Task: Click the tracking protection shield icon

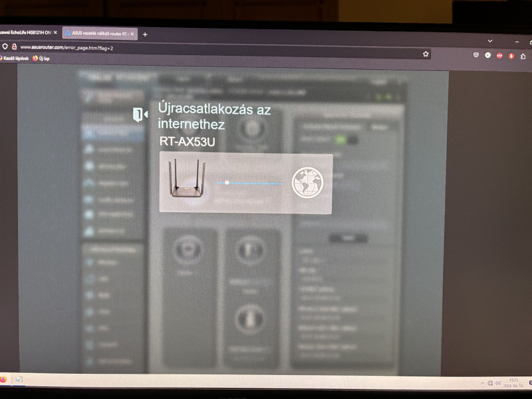Action: click(5, 46)
